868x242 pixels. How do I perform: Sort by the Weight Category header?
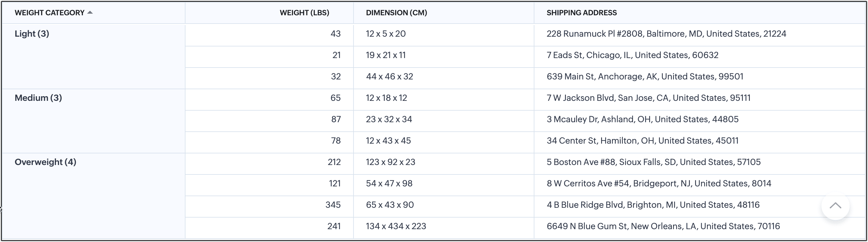tap(49, 13)
